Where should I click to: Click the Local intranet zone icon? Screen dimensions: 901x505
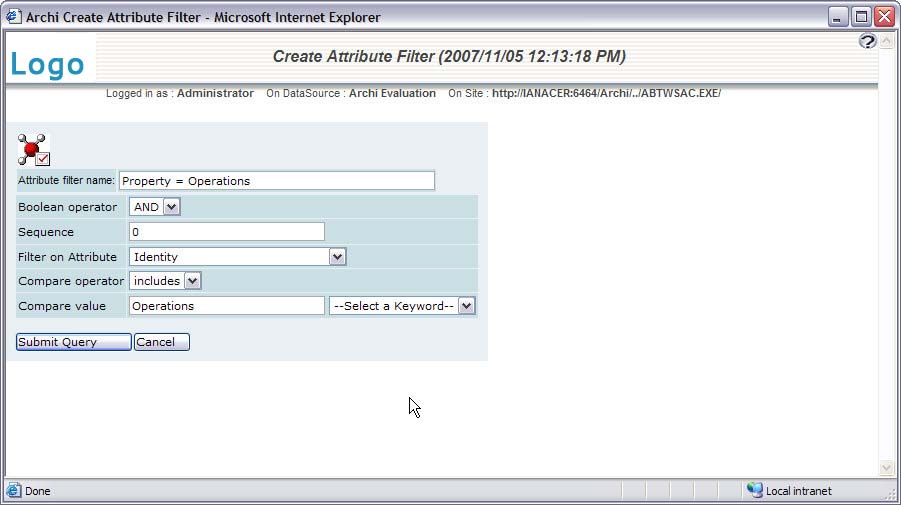click(755, 491)
